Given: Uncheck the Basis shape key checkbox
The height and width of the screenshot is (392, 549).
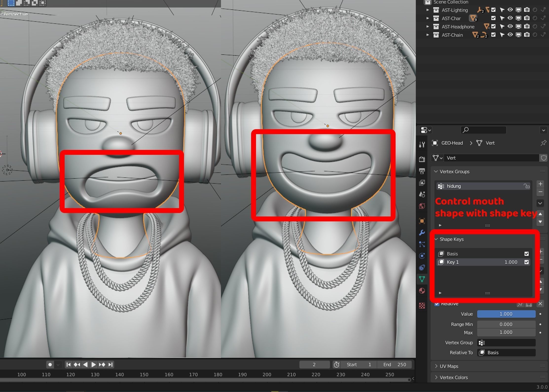Looking at the screenshot, I should point(526,254).
